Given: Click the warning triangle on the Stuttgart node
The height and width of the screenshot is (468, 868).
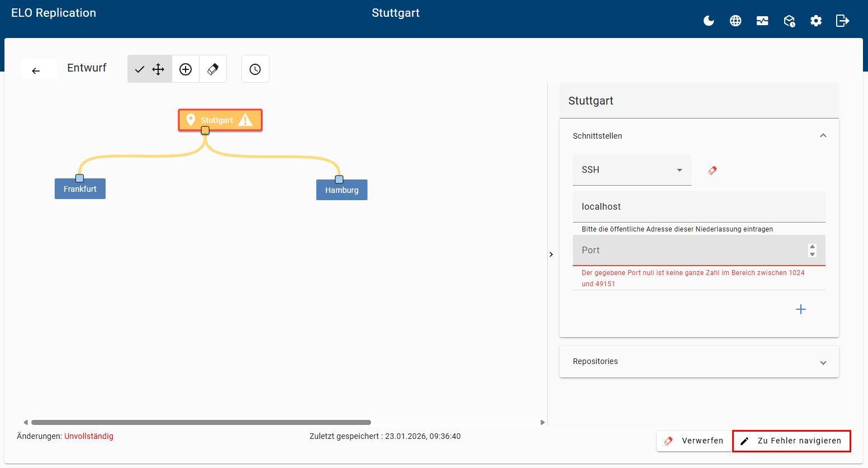Looking at the screenshot, I should [x=245, y=120].
